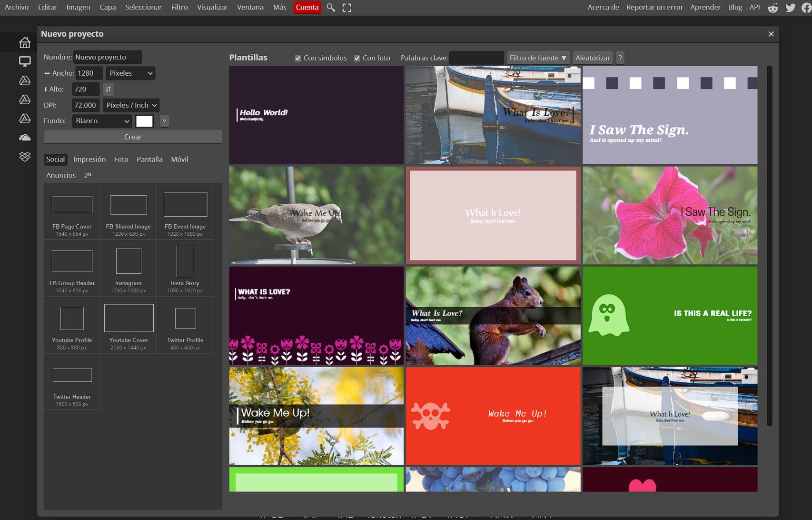Expand the Píxeles / Inch DPI dropdown

pos(131,105)
